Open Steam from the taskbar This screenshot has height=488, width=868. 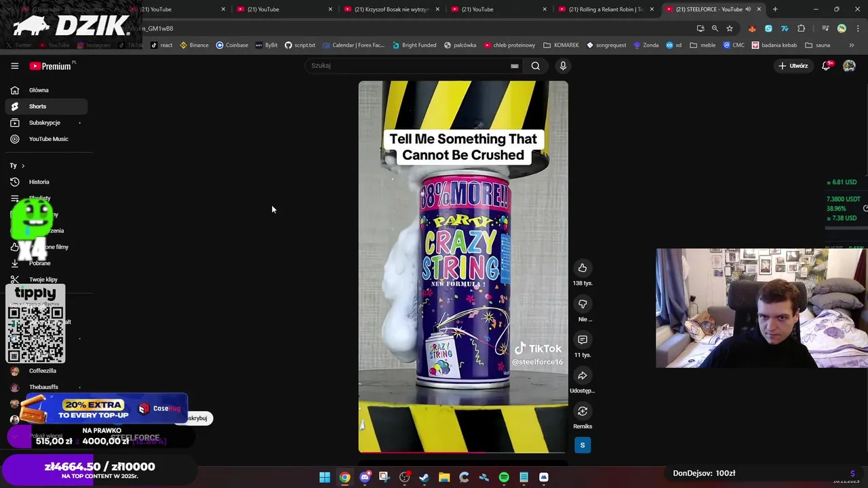(425, 477)
